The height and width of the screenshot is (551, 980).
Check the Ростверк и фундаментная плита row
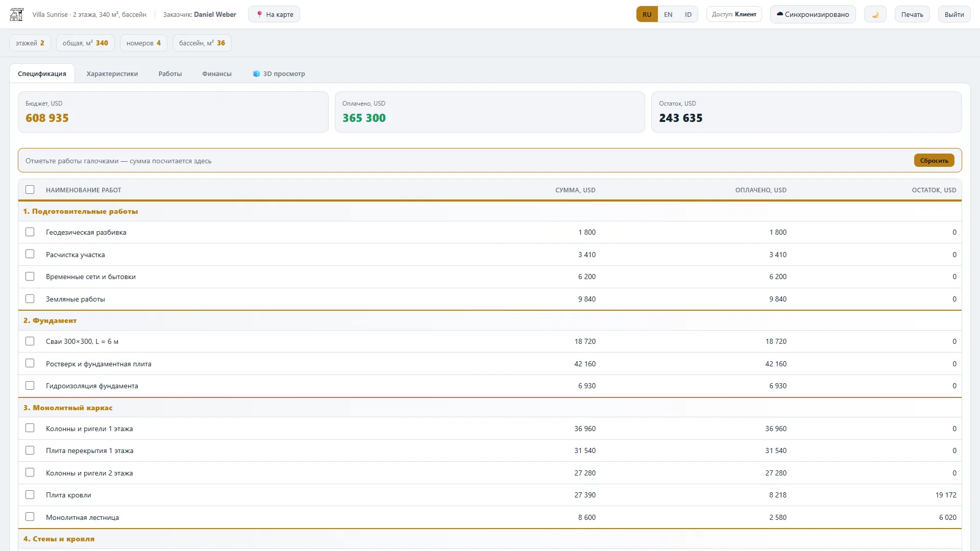[x=30, y=363]
